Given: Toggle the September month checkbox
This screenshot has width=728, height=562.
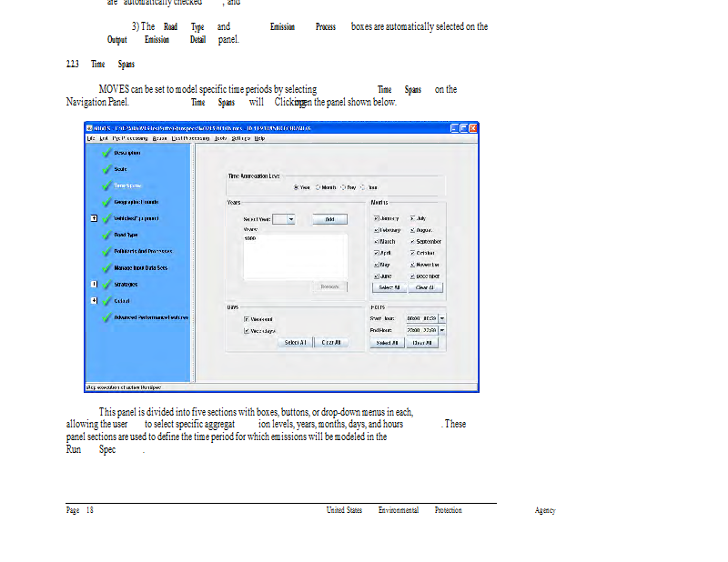Looking at the screenshot, I should coord(412,242).
